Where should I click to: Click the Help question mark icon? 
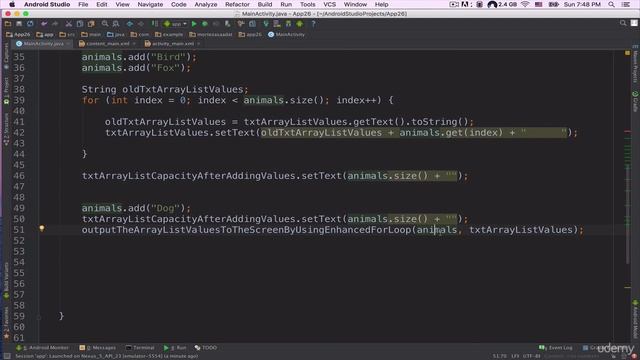click(313, 24)
